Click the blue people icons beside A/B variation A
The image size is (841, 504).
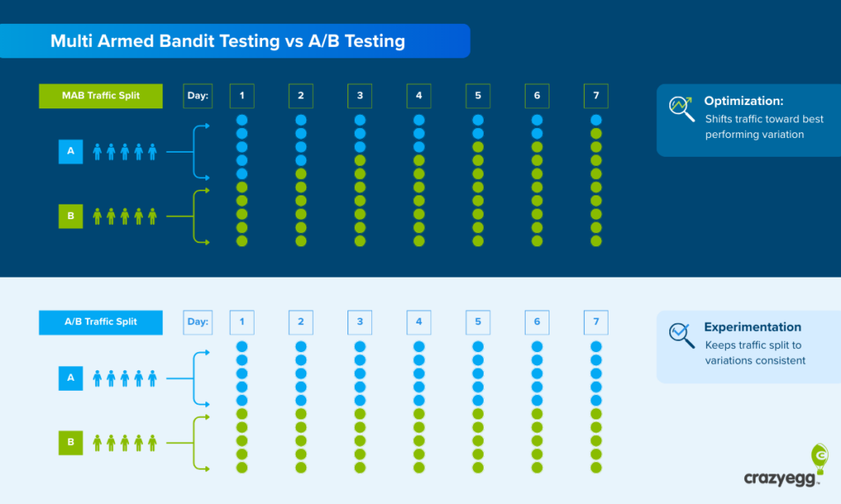(x=125, y=378)
